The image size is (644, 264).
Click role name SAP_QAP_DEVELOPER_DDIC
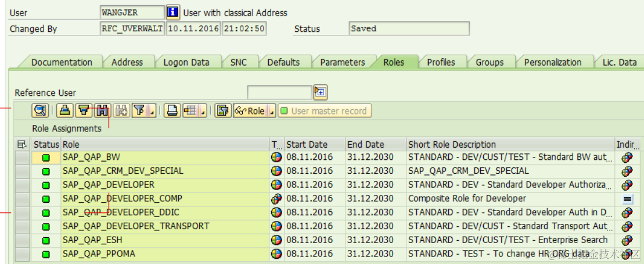pyautogui.click(x=121, y=213)
